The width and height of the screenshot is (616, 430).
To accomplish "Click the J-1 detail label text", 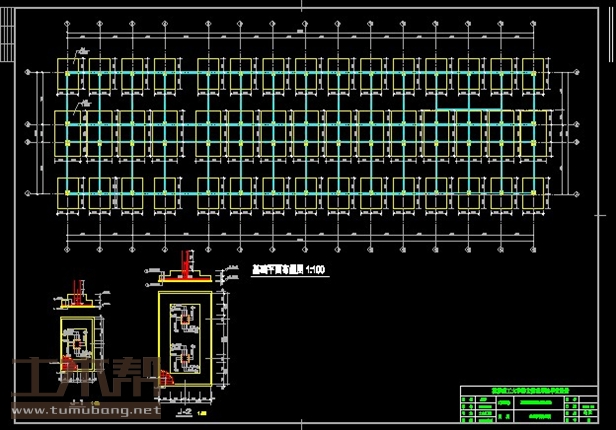I will [80, 402].
